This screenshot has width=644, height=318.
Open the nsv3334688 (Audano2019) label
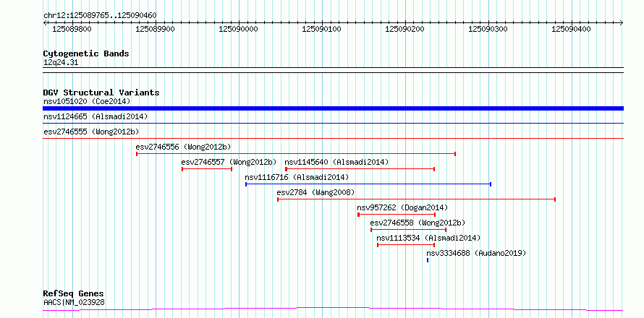[476, 253]
